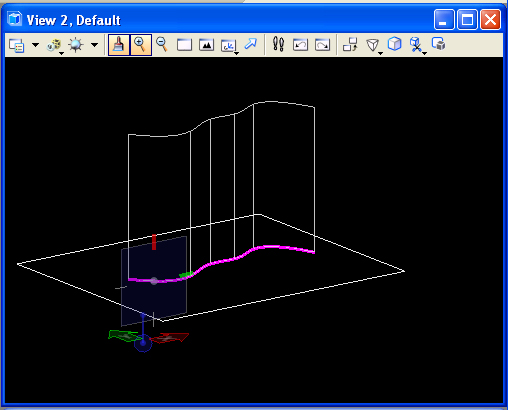The image size is (508, 410).
Task: Open Change View Perspective tool
Action: pos(373,45)
